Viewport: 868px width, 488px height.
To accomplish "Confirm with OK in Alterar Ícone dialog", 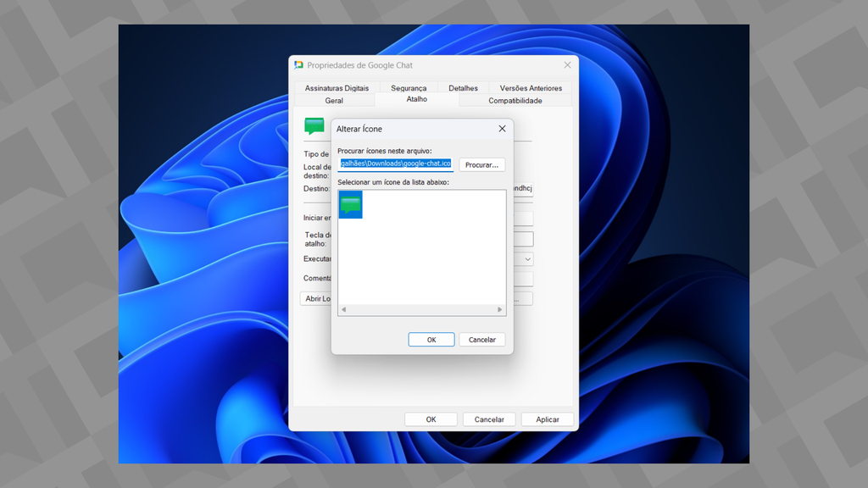I will pos(431,340).
